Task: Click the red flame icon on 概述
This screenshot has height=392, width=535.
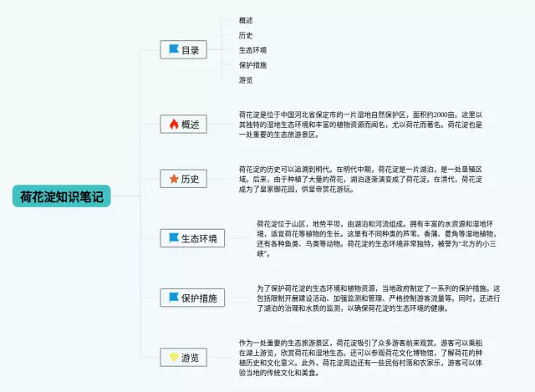Action: (x=174, y=125)
